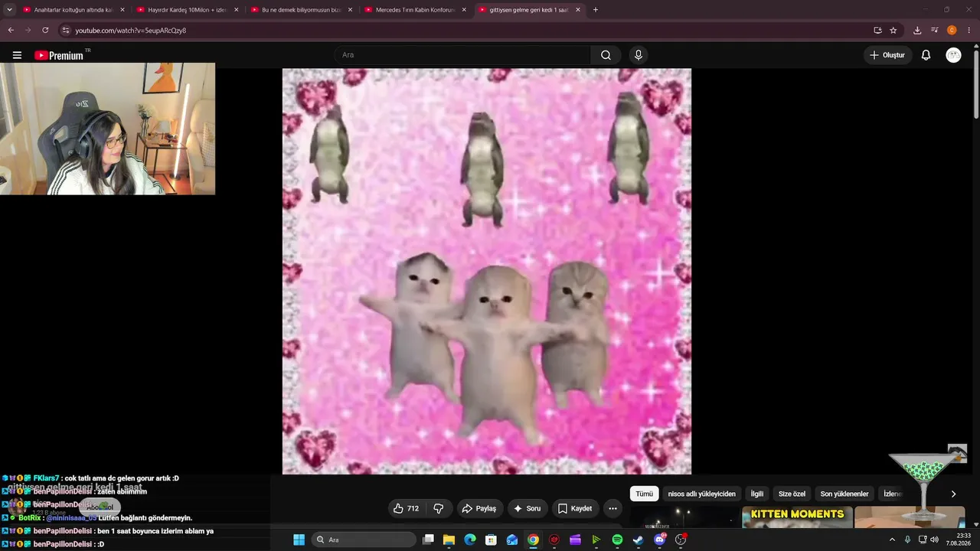Image resolution: width=980 pixels, height=551 pixels.
Task: Open the volume control in system tray
Action: (x=934, y=540)
